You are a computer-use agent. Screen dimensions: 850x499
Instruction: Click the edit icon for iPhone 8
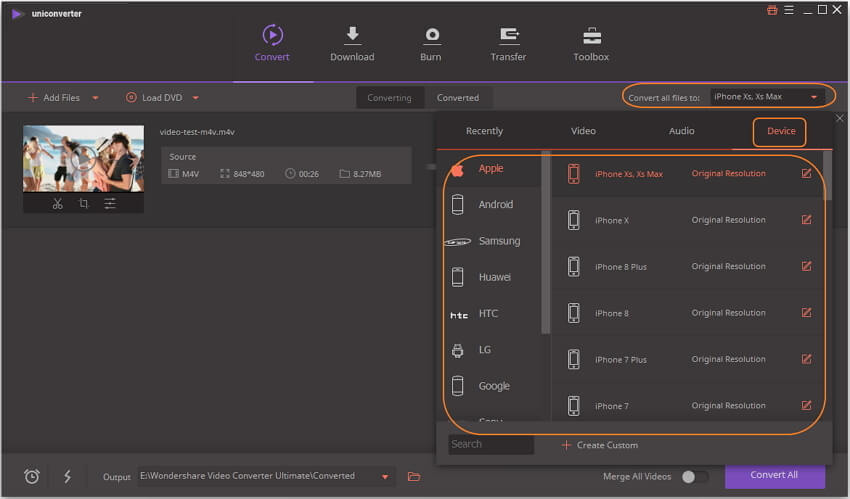[x=806, y=313]
